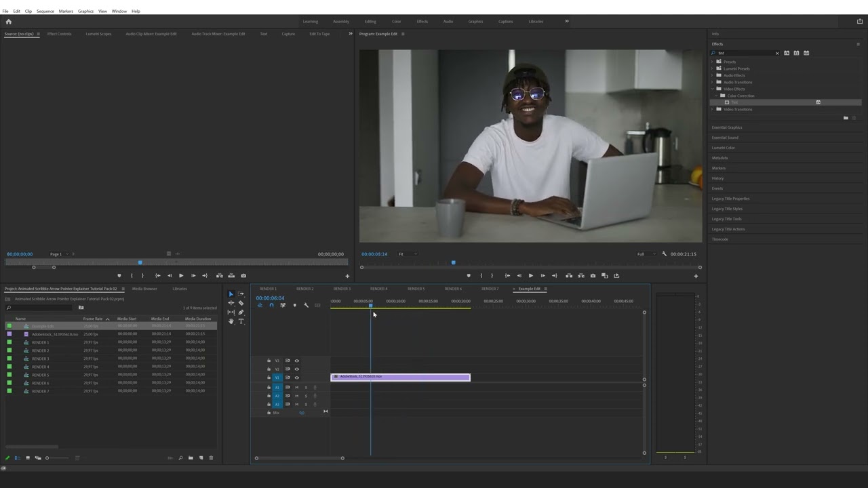Screen dimensions: 868x488
Task: Open timeline display settings wrench
Action: pyautogui.click(x=306, y=305)
